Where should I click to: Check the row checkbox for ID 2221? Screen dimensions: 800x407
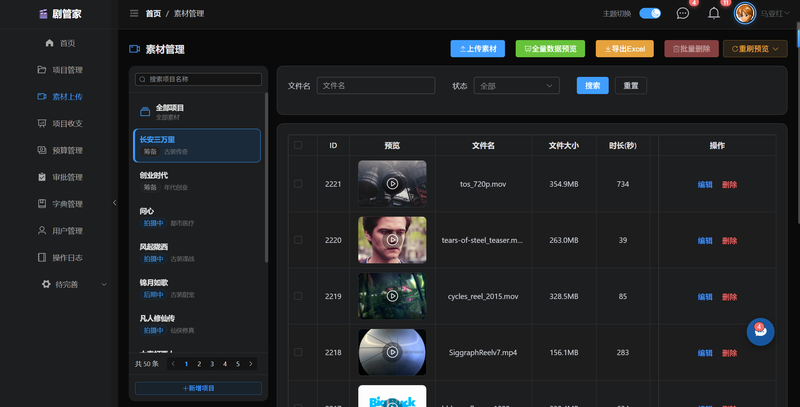tap(298, 184)
